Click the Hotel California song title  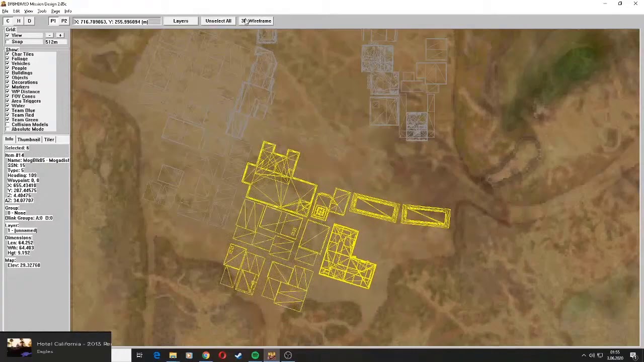point(73,344)
